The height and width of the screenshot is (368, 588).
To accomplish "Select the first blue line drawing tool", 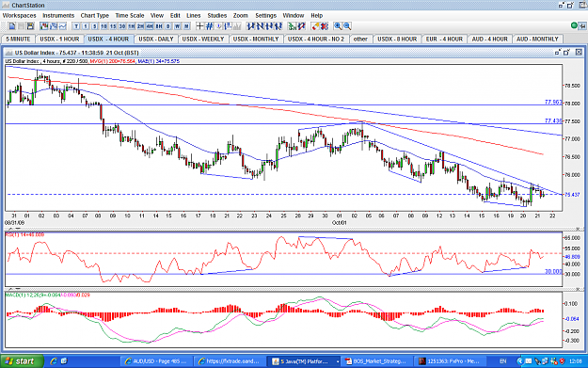I will pos(251,26).
